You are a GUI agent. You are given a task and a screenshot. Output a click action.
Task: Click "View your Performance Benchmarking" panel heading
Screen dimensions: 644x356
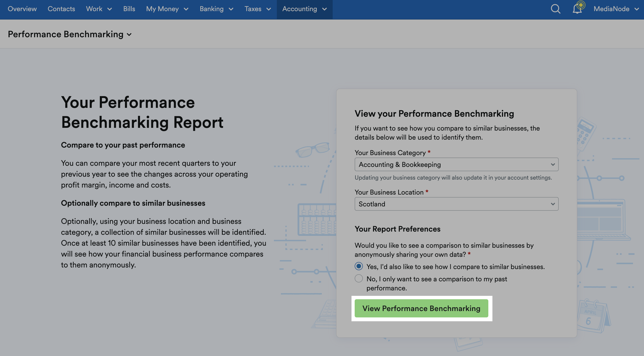pos(434,114)
